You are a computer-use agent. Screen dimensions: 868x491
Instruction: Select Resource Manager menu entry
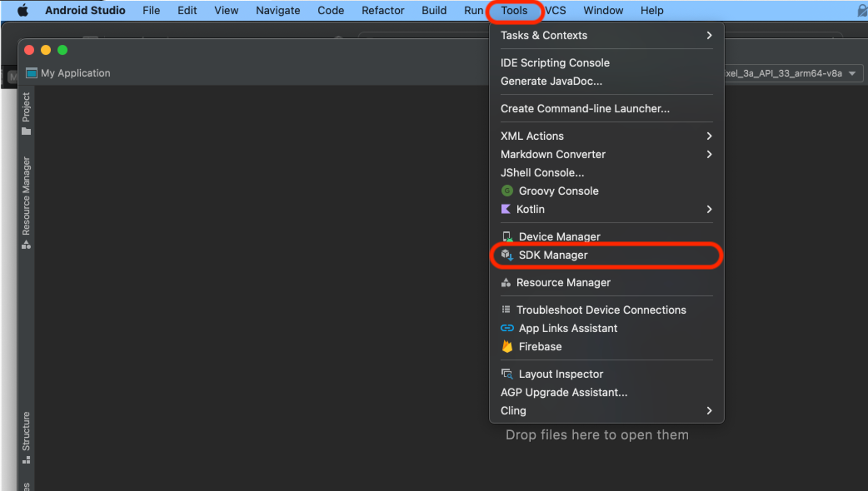[607, 282]
